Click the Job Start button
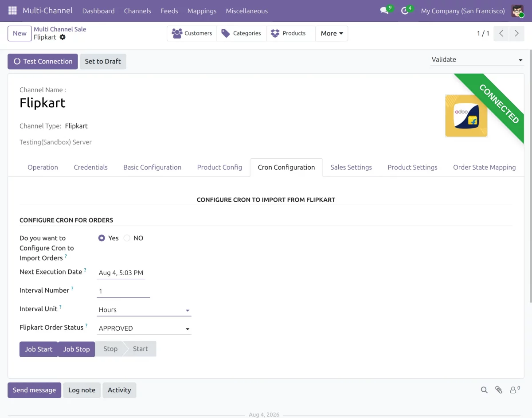 39,349
